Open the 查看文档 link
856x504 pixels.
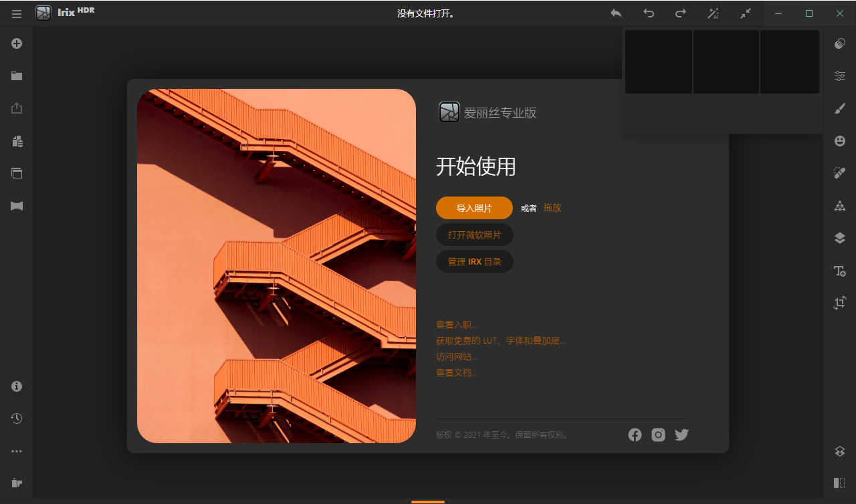tap(456, 372)
